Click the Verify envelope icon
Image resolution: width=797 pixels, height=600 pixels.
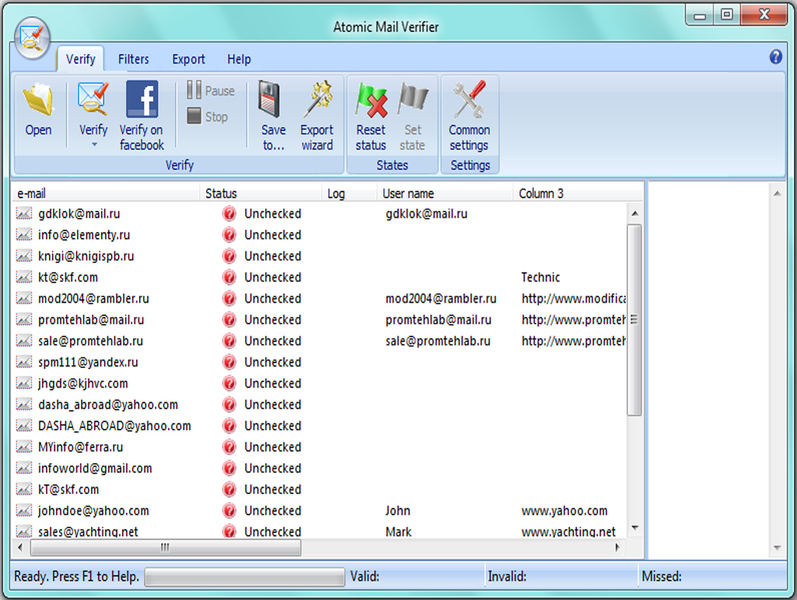(93, 99)
